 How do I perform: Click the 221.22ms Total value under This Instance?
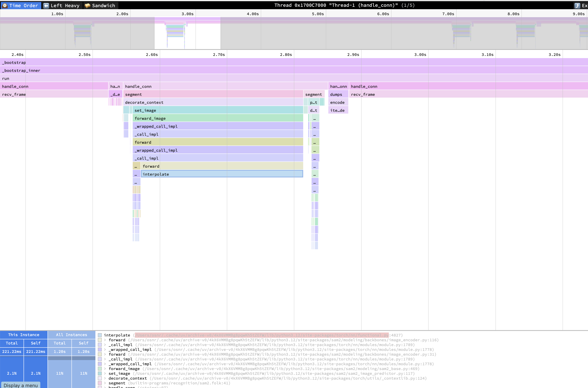(x=12, y=351)
